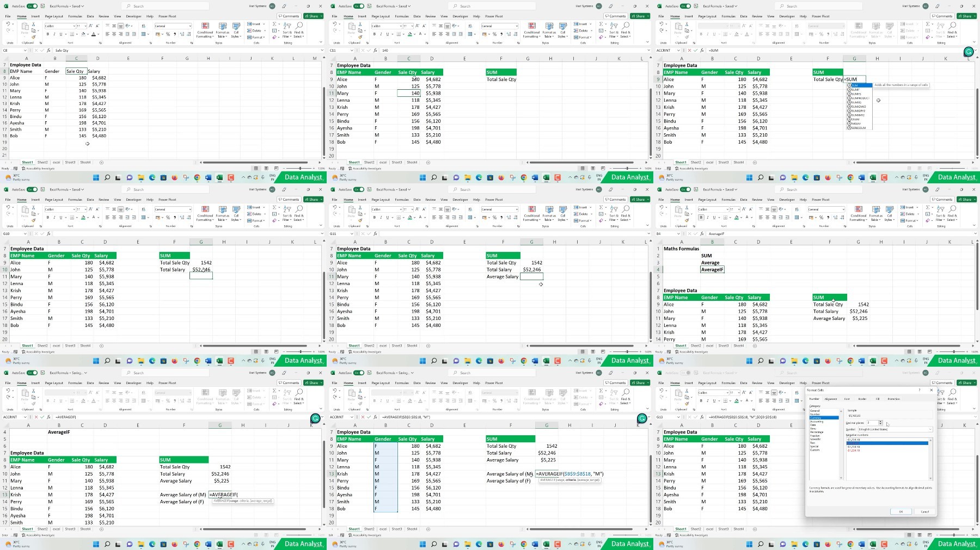Screen dimensions: 980x550
Task: Click the Decimal places stepper in Format Cells
Action: pyautogui.click(x=880, y=423)
